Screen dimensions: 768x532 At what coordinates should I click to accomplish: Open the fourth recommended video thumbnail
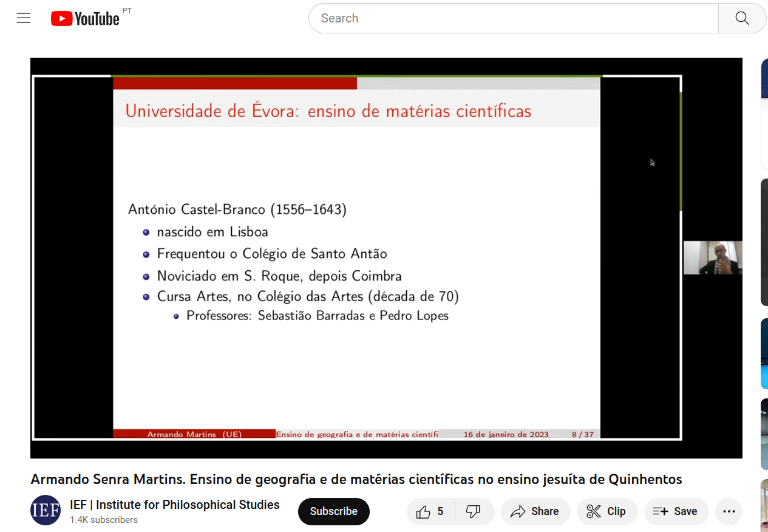(x=764, y=434)
